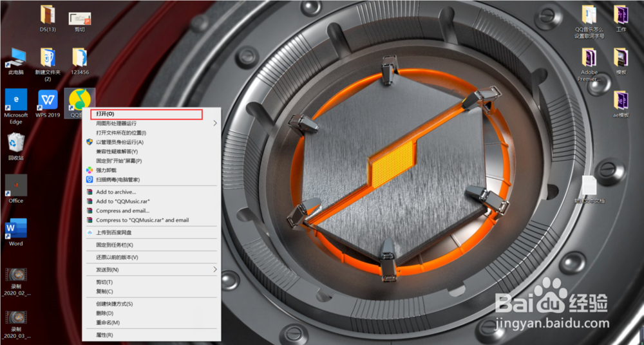This screenshot has width=644, height=345.
Task: Choose Add to archive... entry
Action: (151, 192)
